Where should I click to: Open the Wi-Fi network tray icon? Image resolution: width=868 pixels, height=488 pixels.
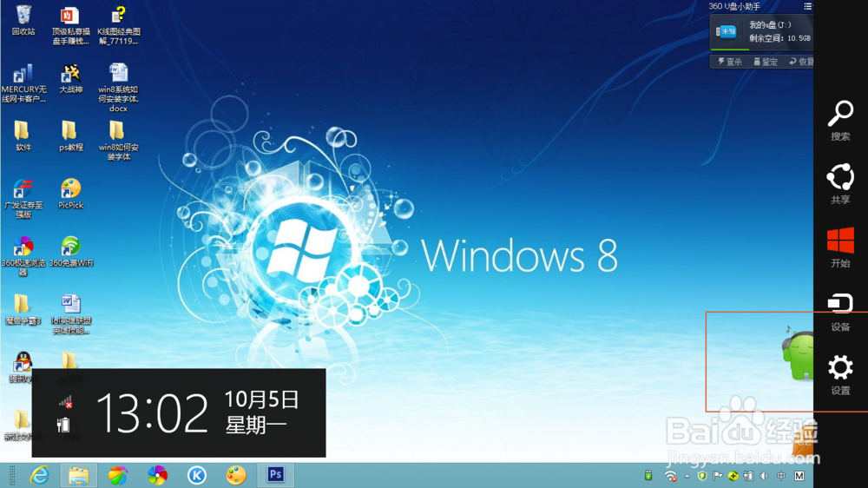670,476
